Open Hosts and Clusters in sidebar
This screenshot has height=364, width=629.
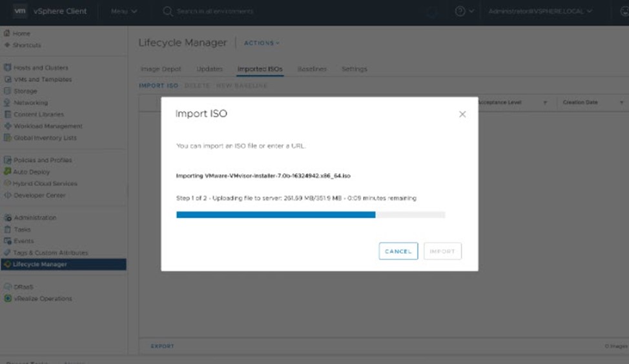[41, 68]
